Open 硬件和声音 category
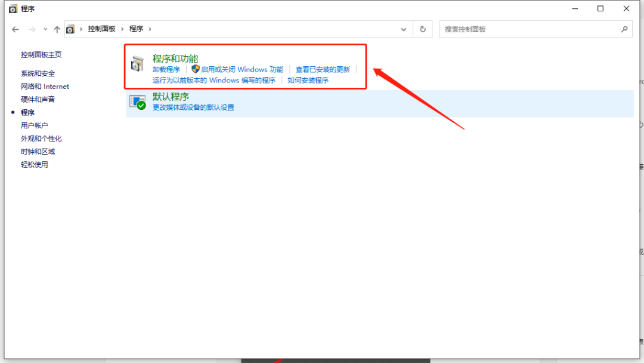Viewport: 644px width, 363px height. (38, 100)
